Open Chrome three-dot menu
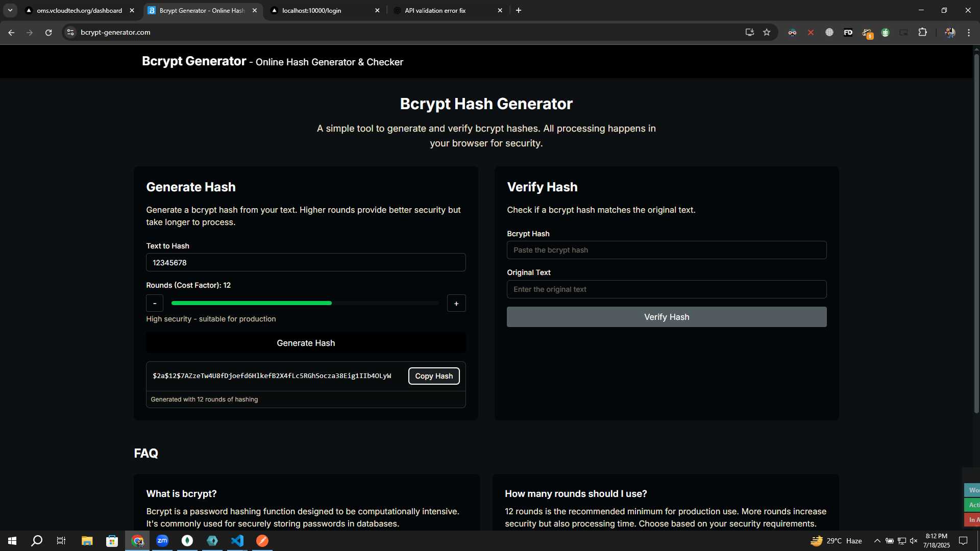 point(969,32)
